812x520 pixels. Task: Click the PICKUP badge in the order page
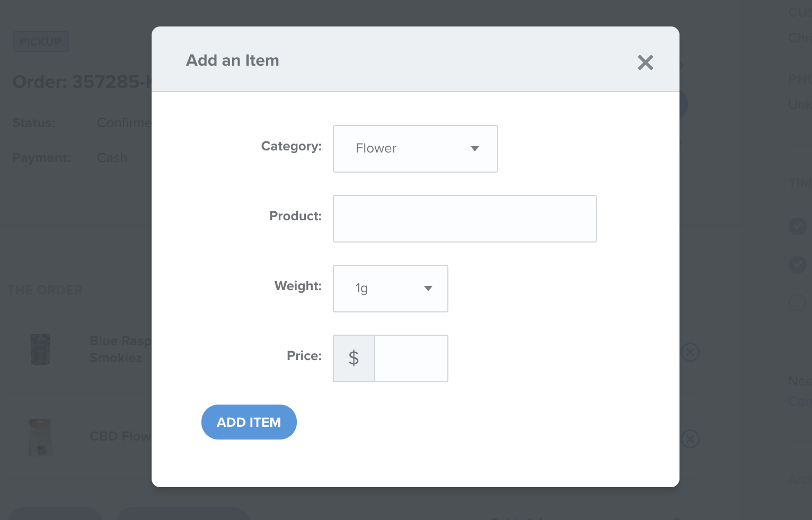point(41,41)
